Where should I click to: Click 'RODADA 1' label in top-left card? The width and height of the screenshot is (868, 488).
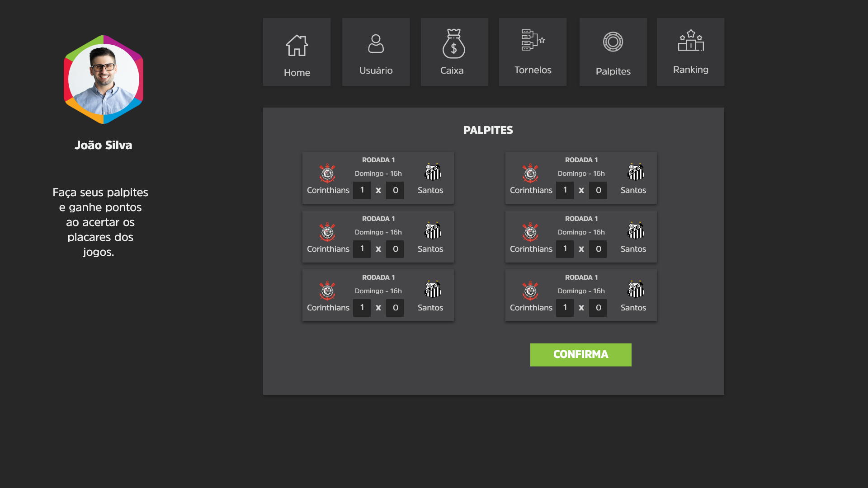pyautogui.click(x=378, y=160)
